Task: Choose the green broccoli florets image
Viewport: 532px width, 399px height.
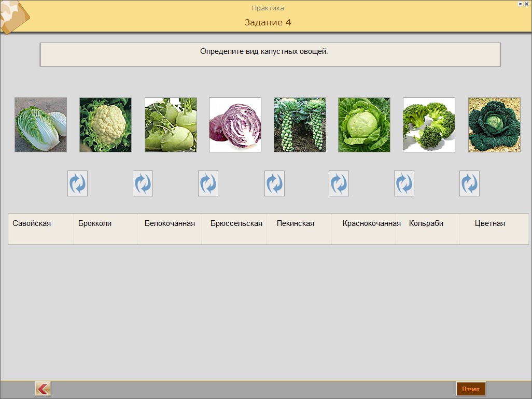Action: tap(429, 125)
